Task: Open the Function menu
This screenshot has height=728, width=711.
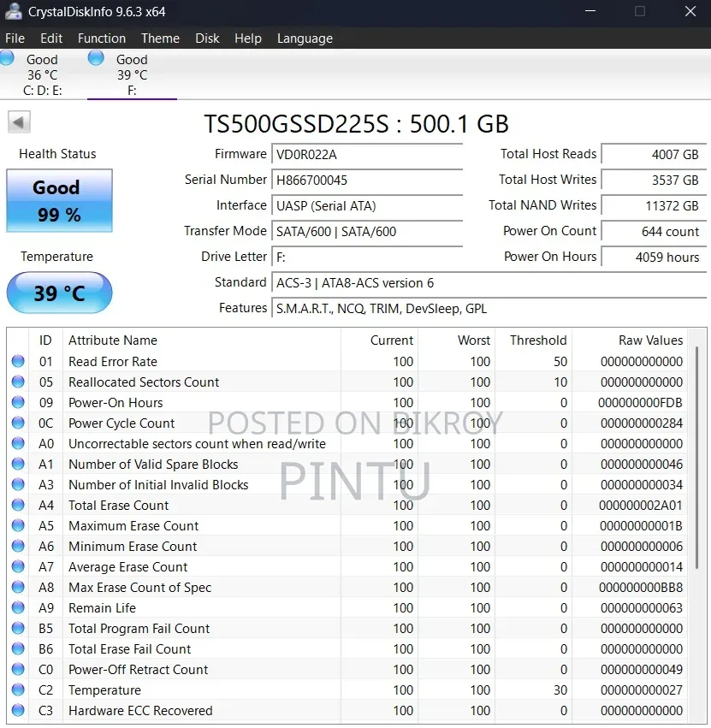Action: [102, 38]
